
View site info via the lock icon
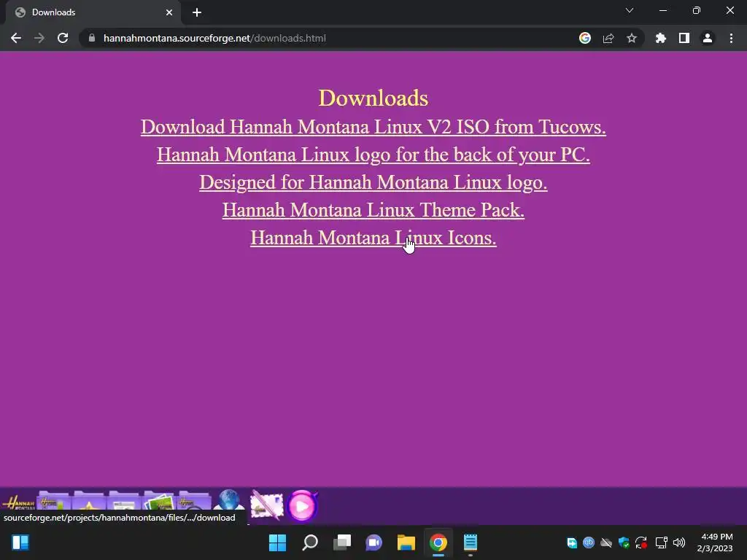[92, 38]
